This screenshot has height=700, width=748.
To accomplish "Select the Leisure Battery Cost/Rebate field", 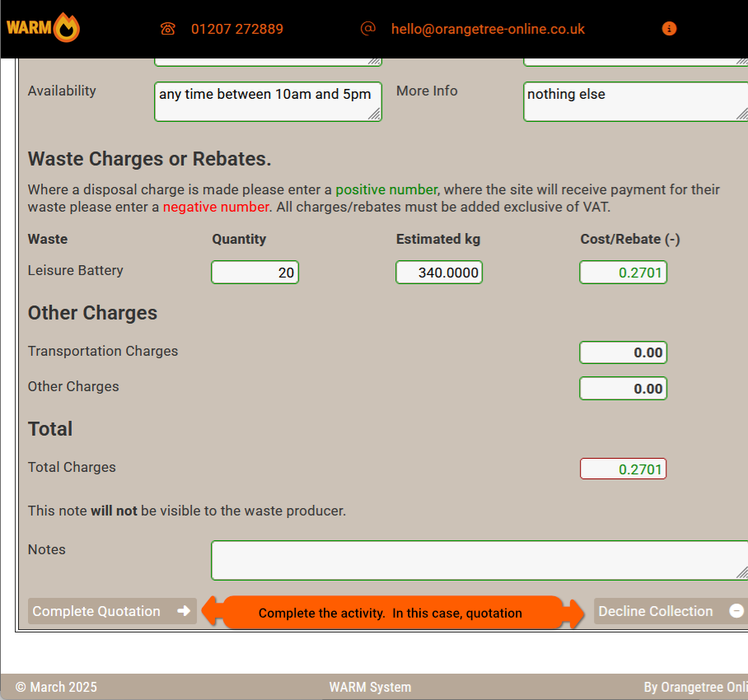I will pos(623,273).
